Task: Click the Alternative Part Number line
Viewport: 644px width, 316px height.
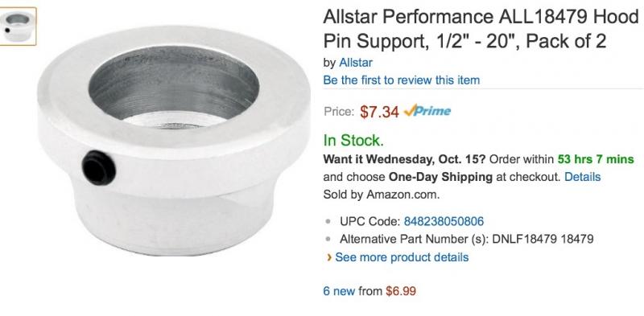Action: [x=467, y=239]
